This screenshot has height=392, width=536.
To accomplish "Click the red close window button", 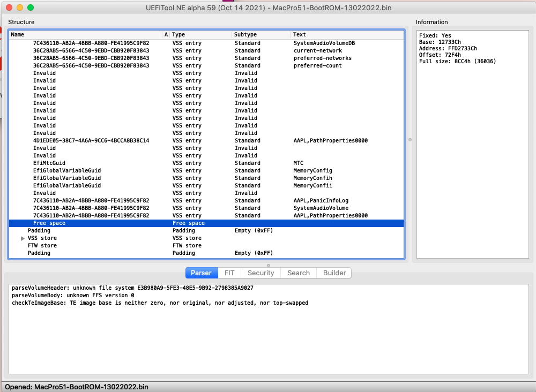I will pyautogui.click(x=9, y=7).
